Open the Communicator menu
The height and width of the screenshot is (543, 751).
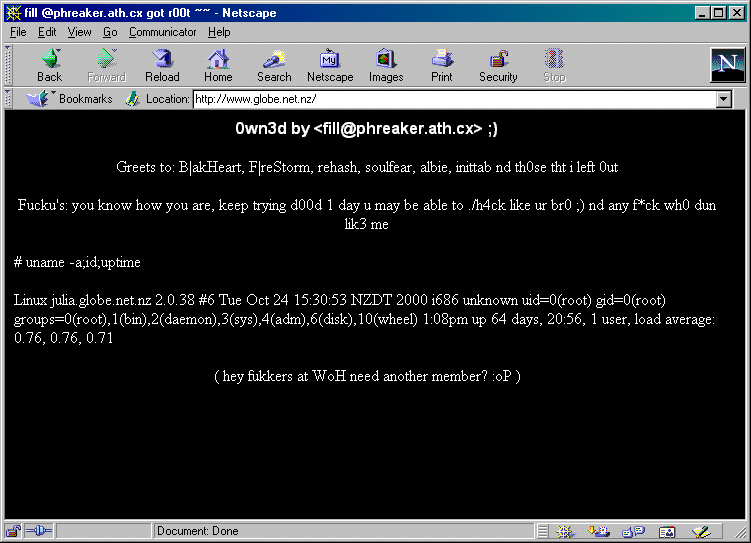(x=162, y=32)
